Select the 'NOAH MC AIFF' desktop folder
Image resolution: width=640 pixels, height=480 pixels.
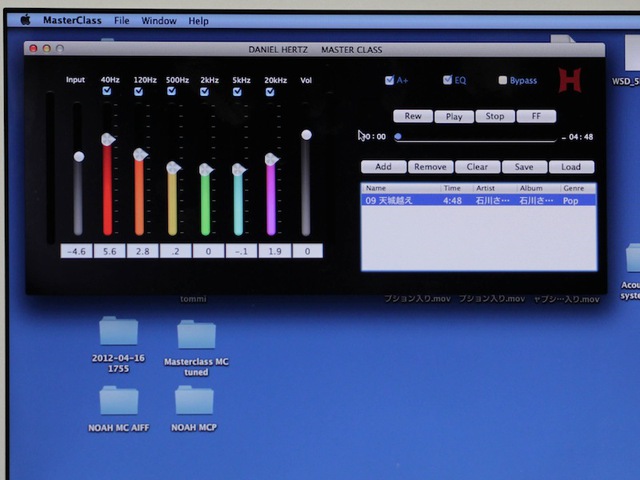pyautogui.click(x=119, y=409)
